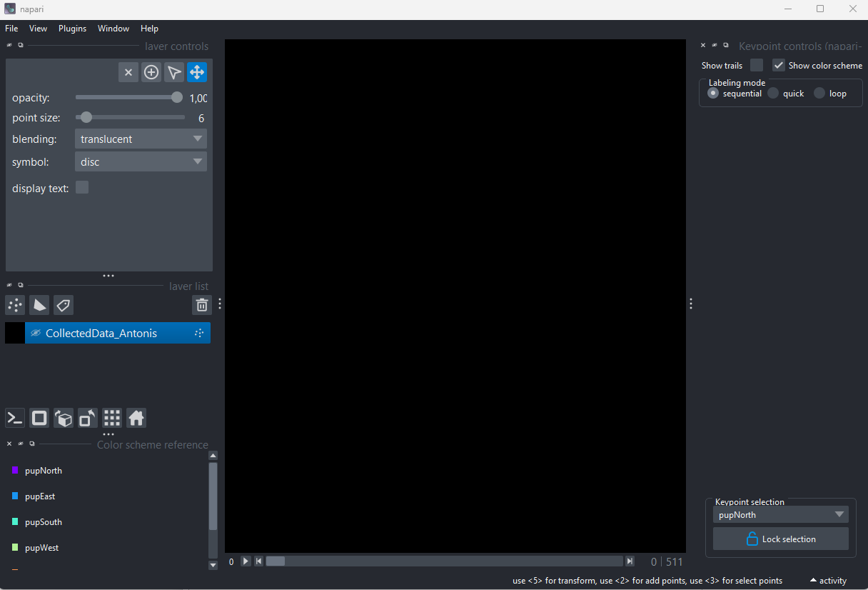The image size is (868, 590).
Task: Open the napari console
Action: coord(14,418)
